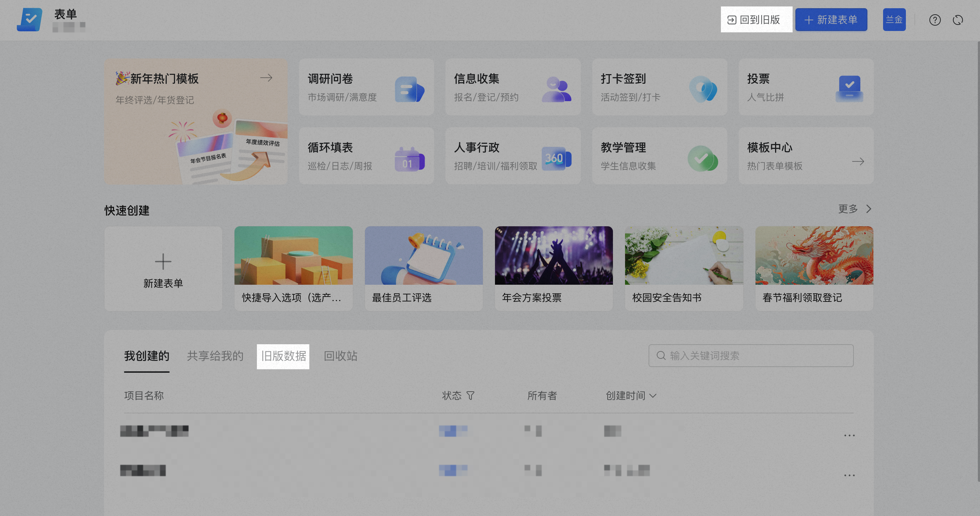Open the 打卡签到 location pin card

[x=659, y=87]
